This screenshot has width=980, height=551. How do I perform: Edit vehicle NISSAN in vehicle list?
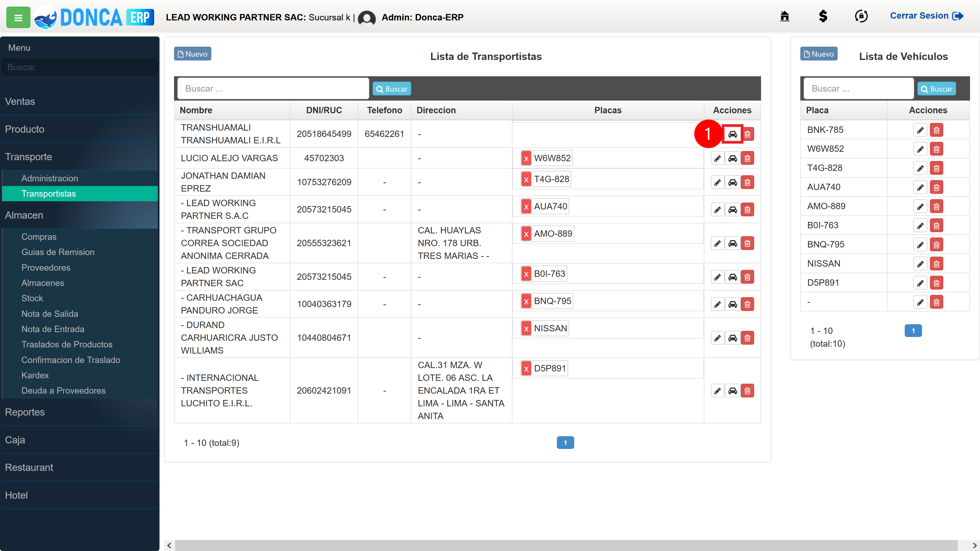(x=920, y=264)
